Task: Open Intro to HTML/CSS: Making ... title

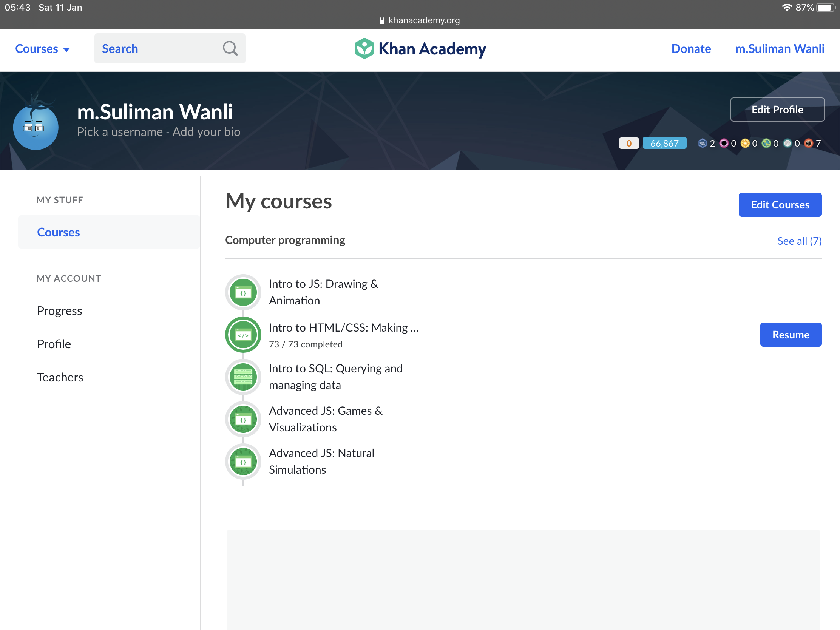Action: [x=344, y=328]
